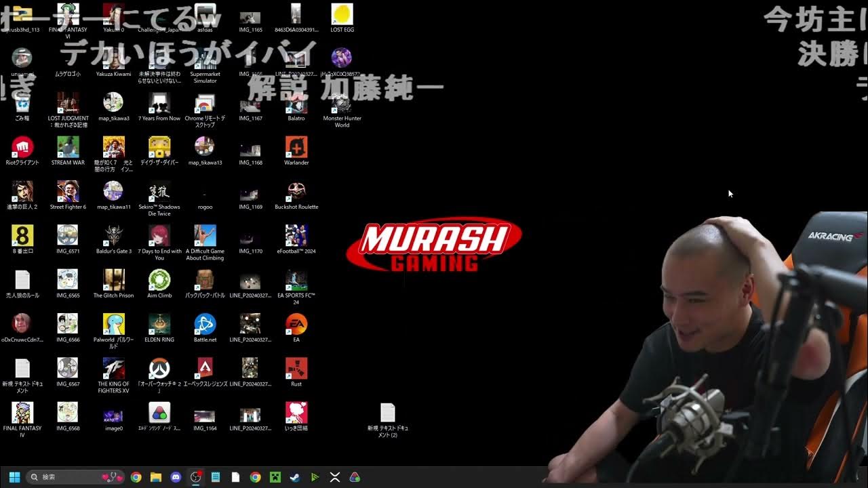Select the map_tikawa3 image file
Screen dimensions: 868x488
[113, 107]
